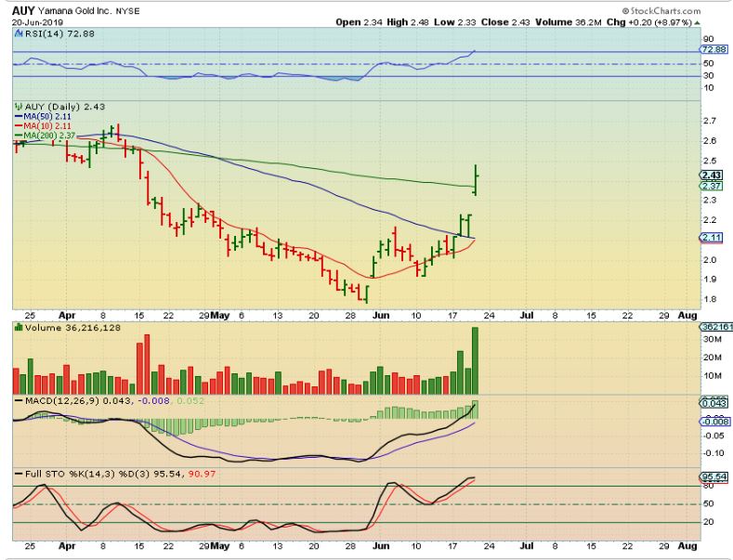733x560 pixels.
Task: Click the green up-arrow after the Chg value
Action: [x=697, y=22]
